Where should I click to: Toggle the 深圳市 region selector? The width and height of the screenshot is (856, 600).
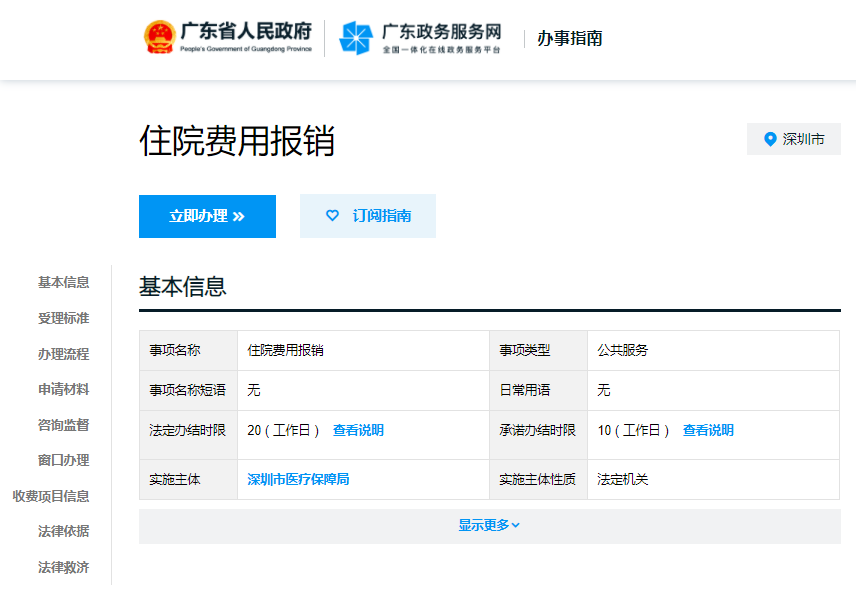coord(794,139)
